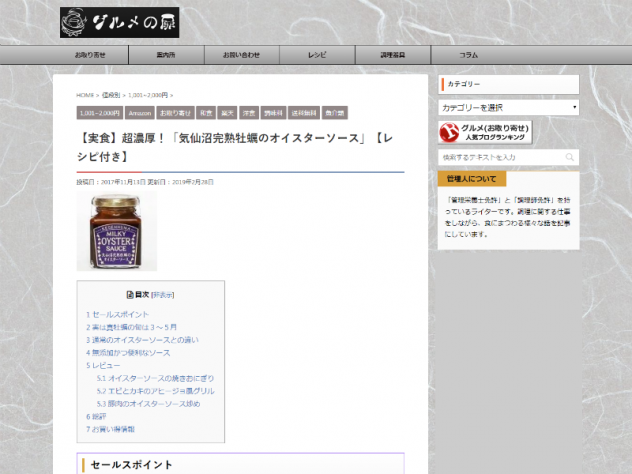Open the second navigation bar menu item

tap(166, 55)
